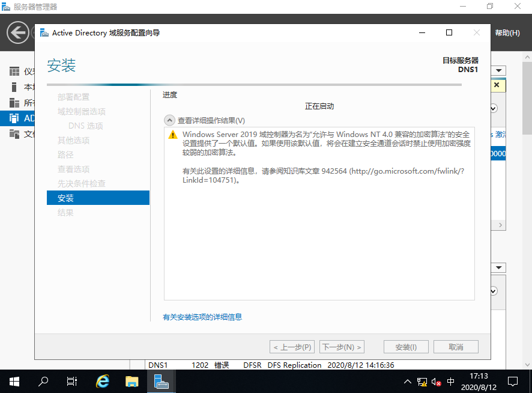Click the horizontal scroll right arrow in Server Manager
Viewport: 532px width, 393px height.
[x=500, y=225]
